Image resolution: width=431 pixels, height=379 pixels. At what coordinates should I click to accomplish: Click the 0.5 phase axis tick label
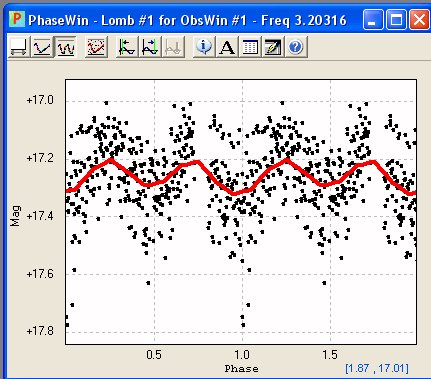click(x=154, y=354)
